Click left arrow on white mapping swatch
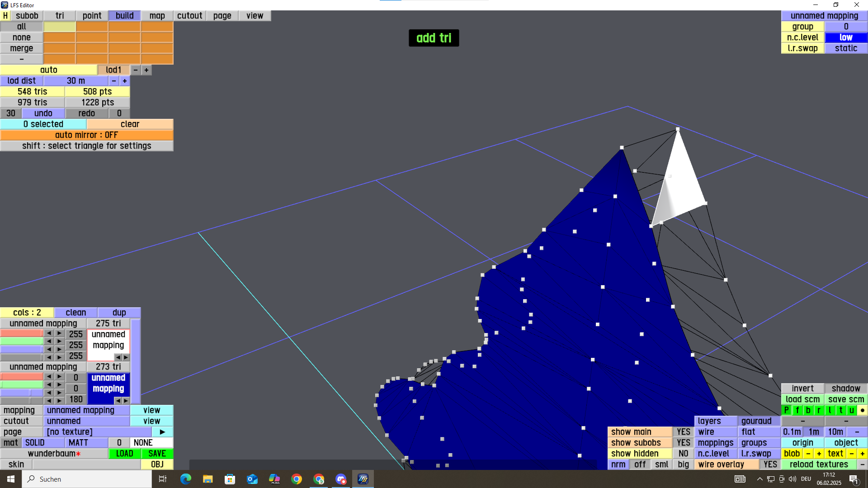The height and width of the screenshot is (488, 868). (x=118, y=357)
